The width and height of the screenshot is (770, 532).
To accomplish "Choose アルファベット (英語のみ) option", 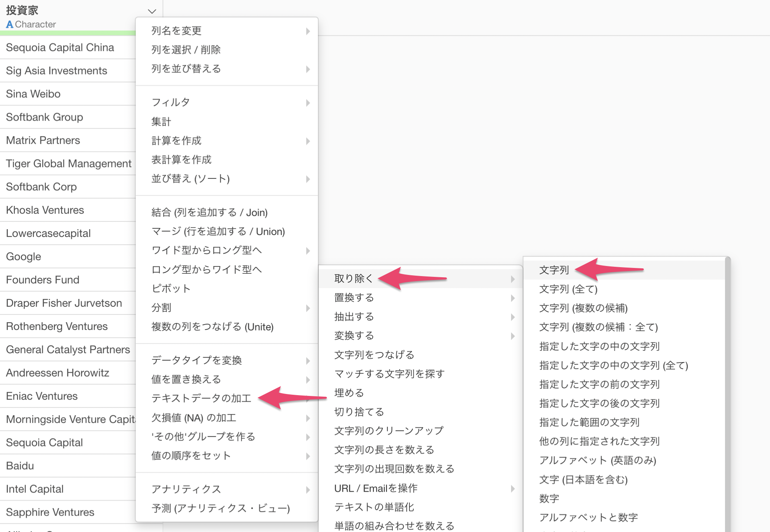I will [598, 460].
